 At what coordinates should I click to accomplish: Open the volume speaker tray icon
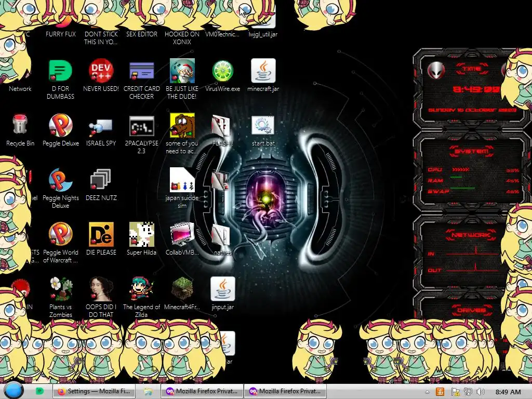pyautogui.click(x=481, y=392)
